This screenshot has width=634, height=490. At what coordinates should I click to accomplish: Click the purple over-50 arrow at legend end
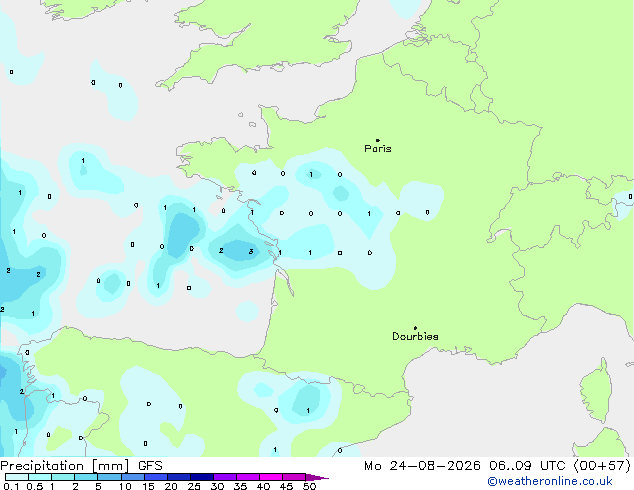click(317, 477)
